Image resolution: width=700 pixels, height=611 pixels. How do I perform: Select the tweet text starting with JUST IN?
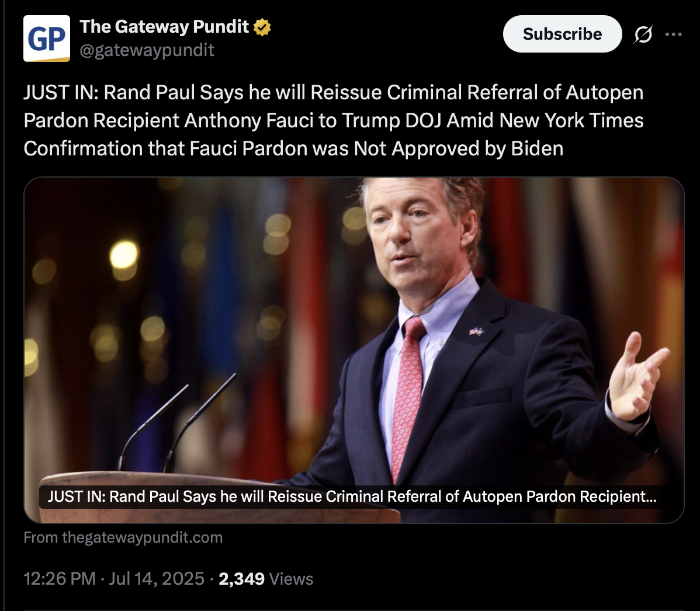[334, 120]
